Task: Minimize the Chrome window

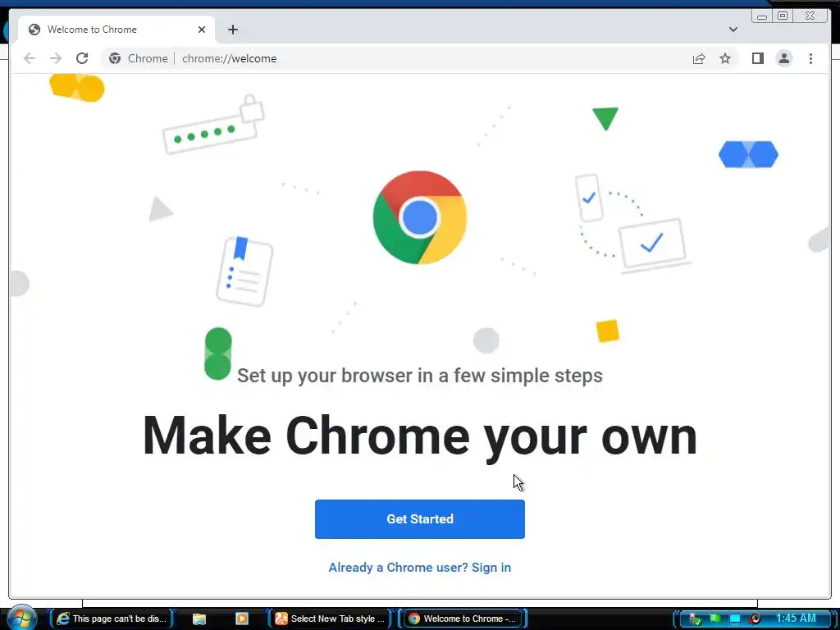Action: [x=761, y=16]
